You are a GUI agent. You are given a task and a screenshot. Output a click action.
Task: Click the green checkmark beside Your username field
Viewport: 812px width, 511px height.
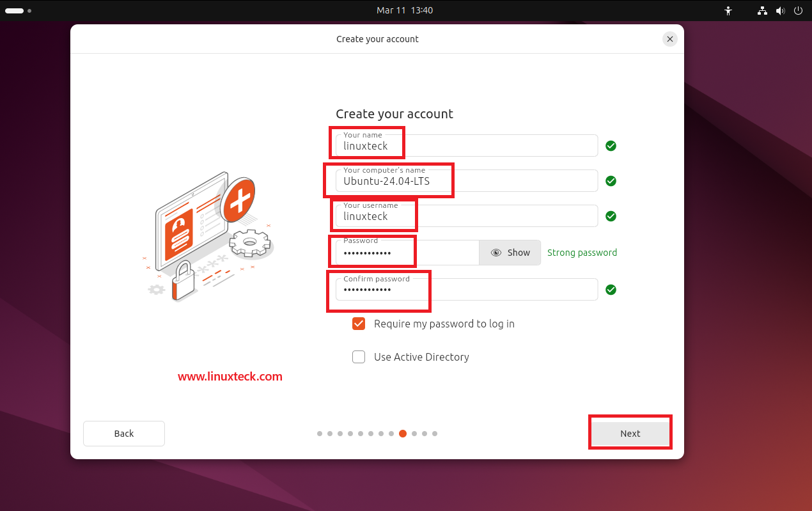(x=611, y=216)
